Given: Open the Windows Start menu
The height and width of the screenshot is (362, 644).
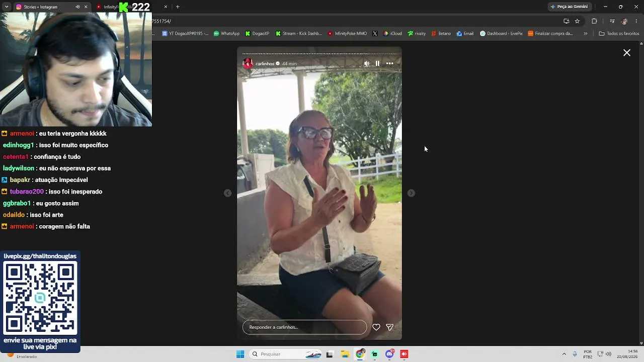Looking at the screenshot, I should click(240, 354).
